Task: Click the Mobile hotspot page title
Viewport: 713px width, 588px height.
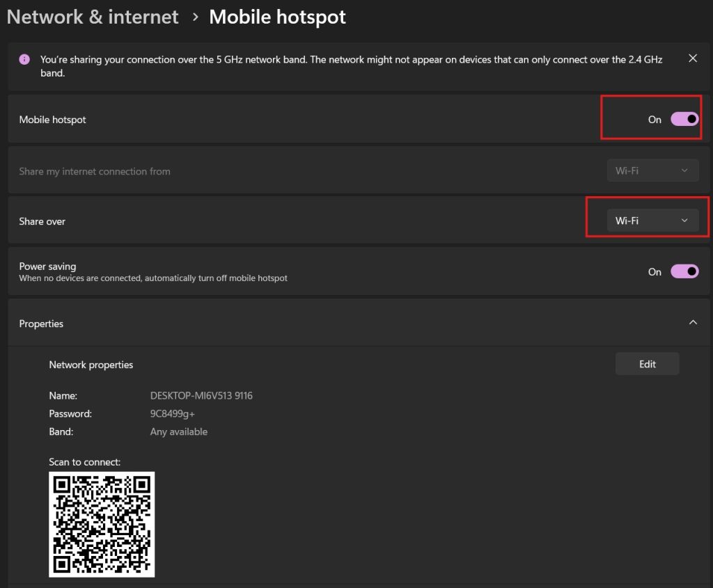Action: 277,17
